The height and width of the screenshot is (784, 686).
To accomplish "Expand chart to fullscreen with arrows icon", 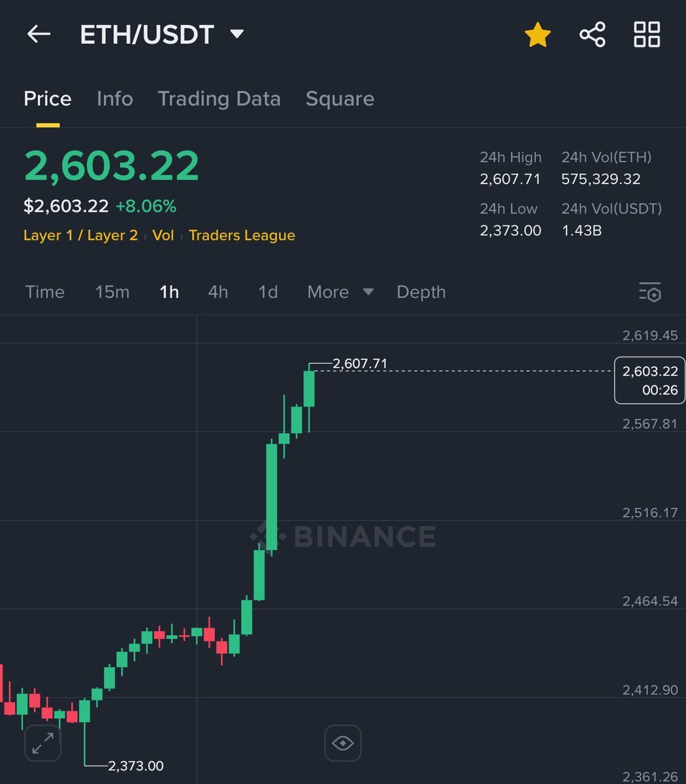I will [43, 743].
